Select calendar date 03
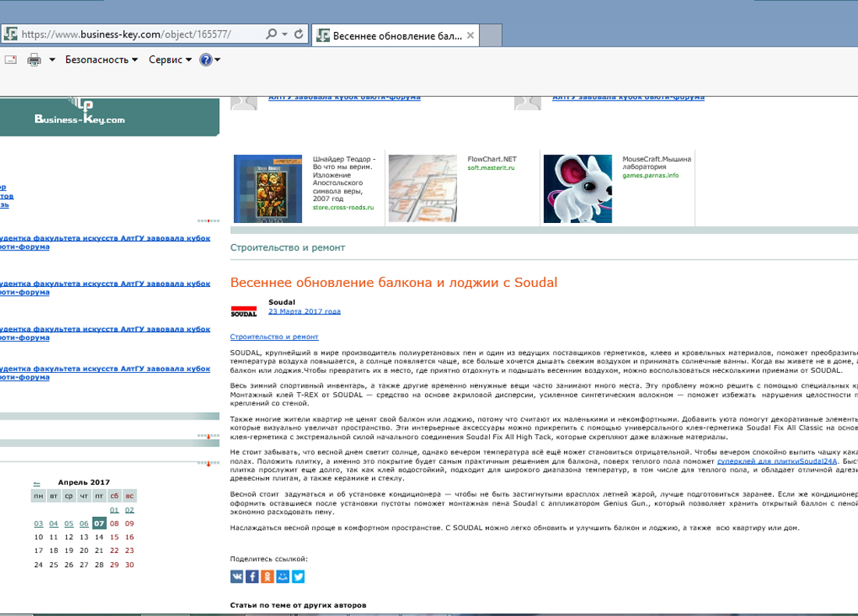The width and height of the screenshot is (858, 616). point(38,523)
